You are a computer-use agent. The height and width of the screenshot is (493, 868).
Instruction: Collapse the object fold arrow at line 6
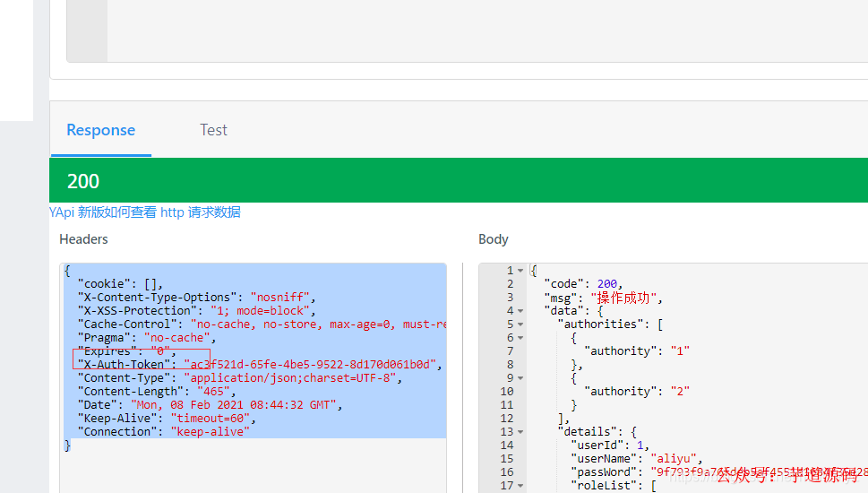click(x=520, y=338)
